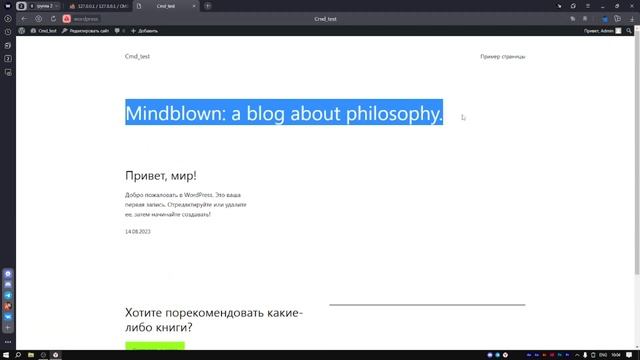The image size is (640, 360).
Task: Click the blue shield extension icon
Action: (605, 19)
